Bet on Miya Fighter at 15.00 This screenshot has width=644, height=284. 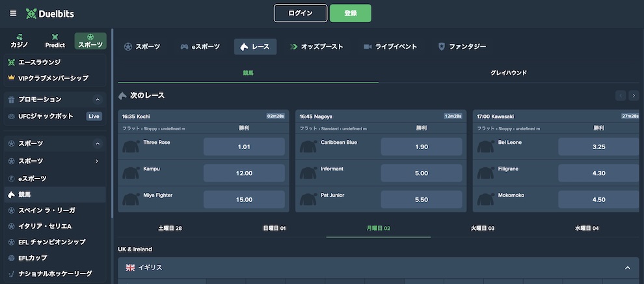click(244, 199)
